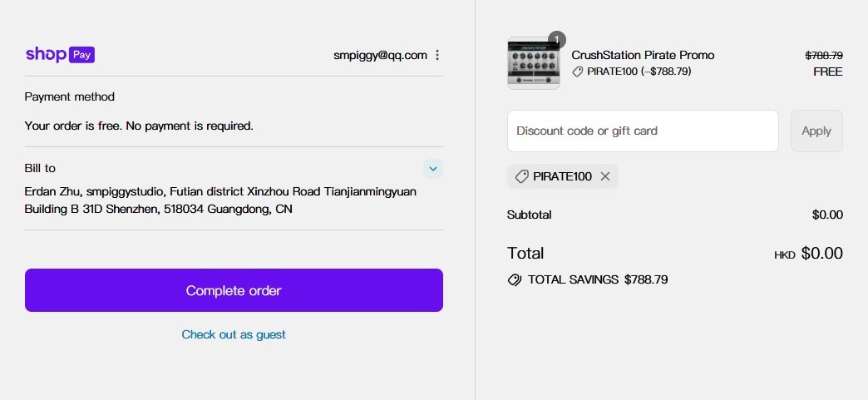Focus the Discount code or gift card field
Viewport: 868px width, 400px height.
pos(642,131)
